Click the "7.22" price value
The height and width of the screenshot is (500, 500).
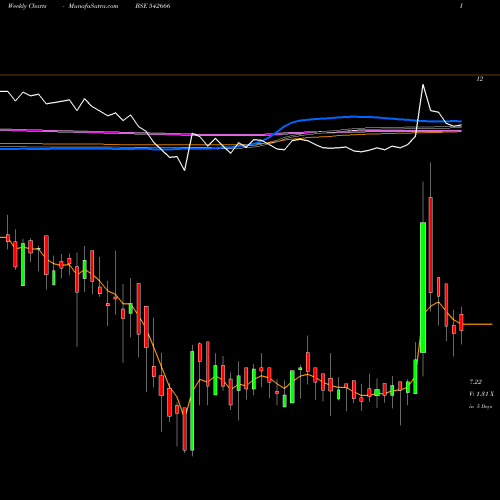475,382
